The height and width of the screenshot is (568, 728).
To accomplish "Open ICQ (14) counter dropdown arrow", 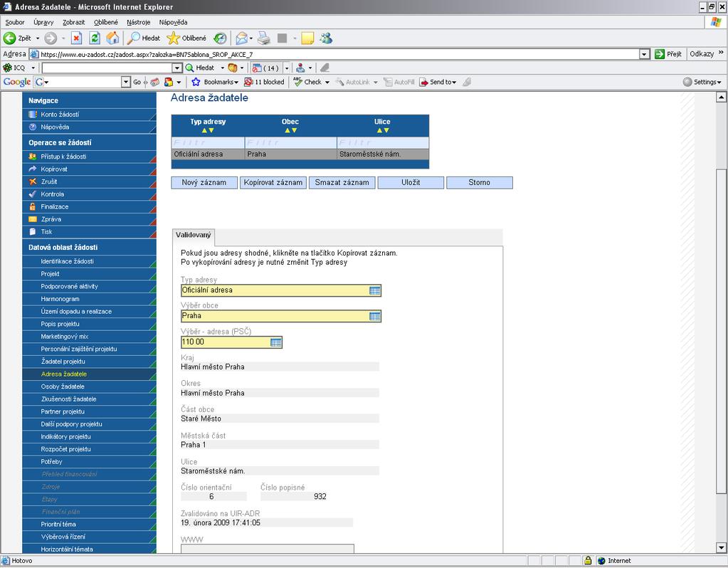I will [287, 68].
